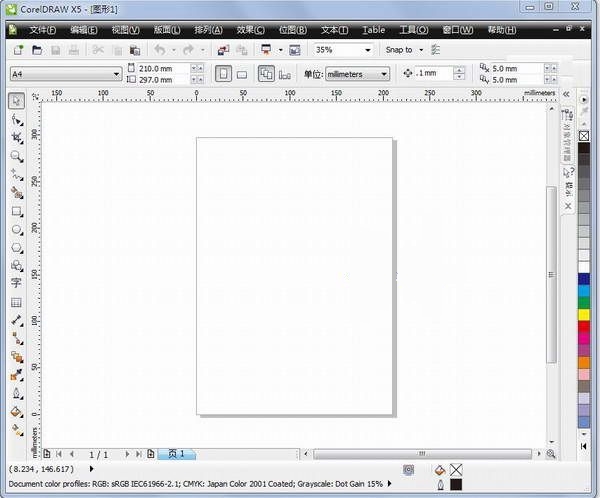Screen dimensions: 600x498
Task: Choose the Rectangle tool
Action: pos(16,212)
